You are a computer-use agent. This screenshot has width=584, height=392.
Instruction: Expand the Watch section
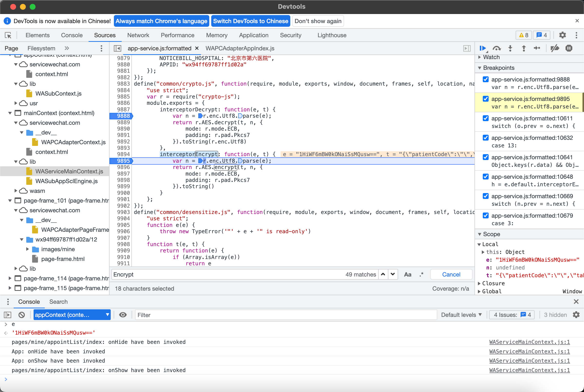tap(491, 57)
